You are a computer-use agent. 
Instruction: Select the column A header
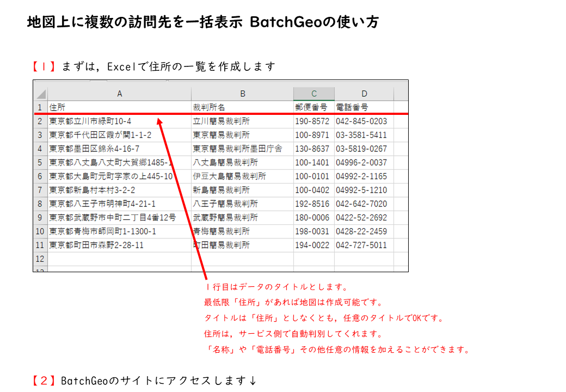click(120, 94)
